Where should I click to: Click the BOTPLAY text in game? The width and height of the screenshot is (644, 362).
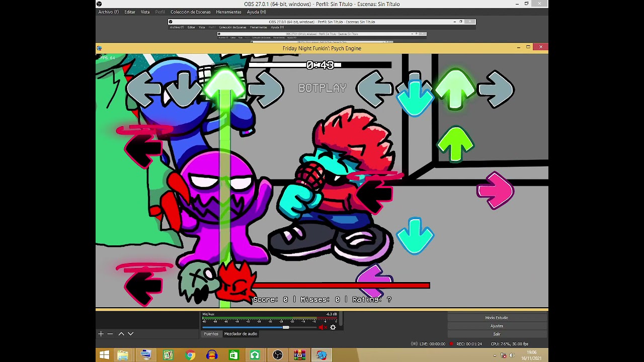click(323, 88)
